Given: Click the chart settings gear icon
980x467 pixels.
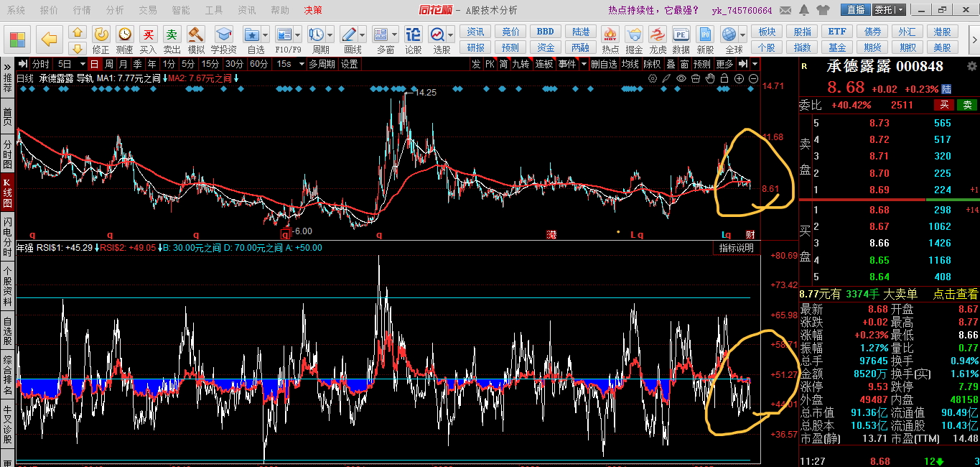Looking at the screenshot, I should coord(653,78).
